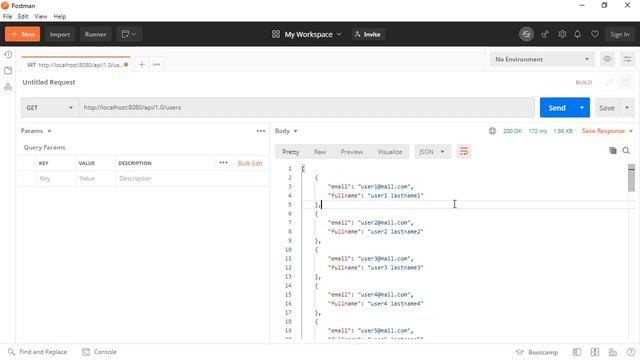This screenshot has width=640, height=360.
Task: Click the BUILD mode label
Action: pyautogui.click(x=584, y=82)
